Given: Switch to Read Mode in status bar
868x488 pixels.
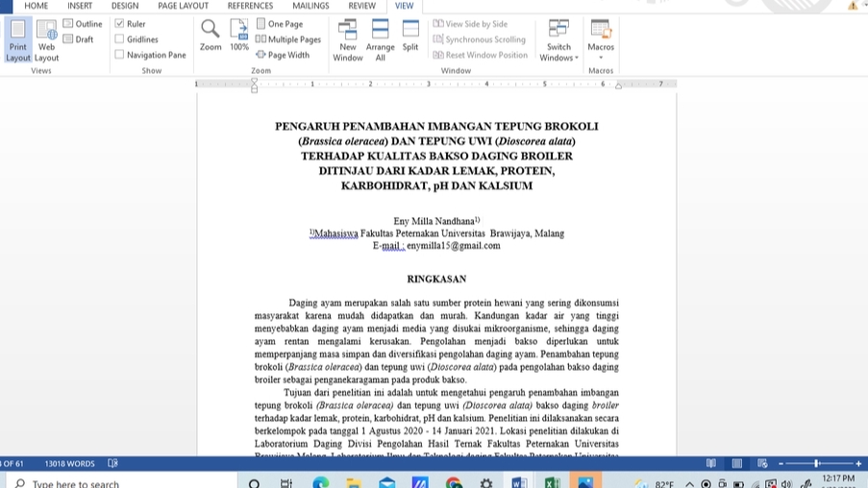Looking at the screenshot, I should (x=711, y=464).
